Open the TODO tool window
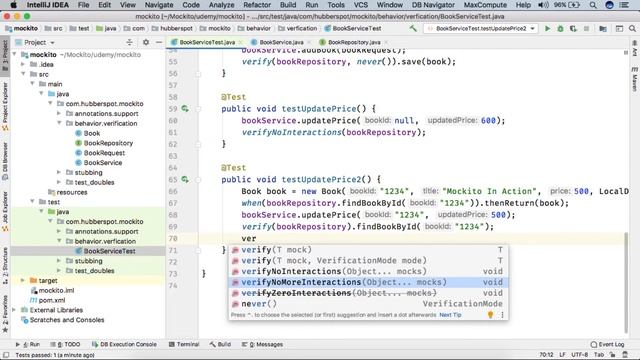640x360 pixels. click(65, 344)
